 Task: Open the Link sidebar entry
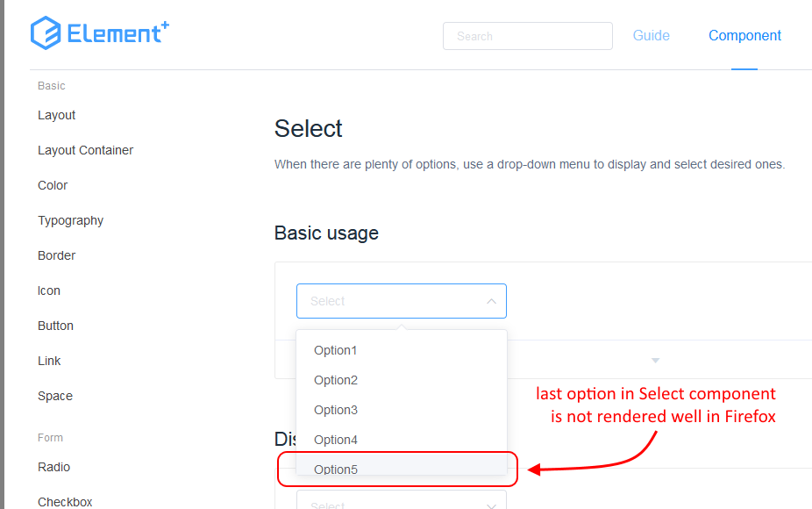click(x=49, y=361)
